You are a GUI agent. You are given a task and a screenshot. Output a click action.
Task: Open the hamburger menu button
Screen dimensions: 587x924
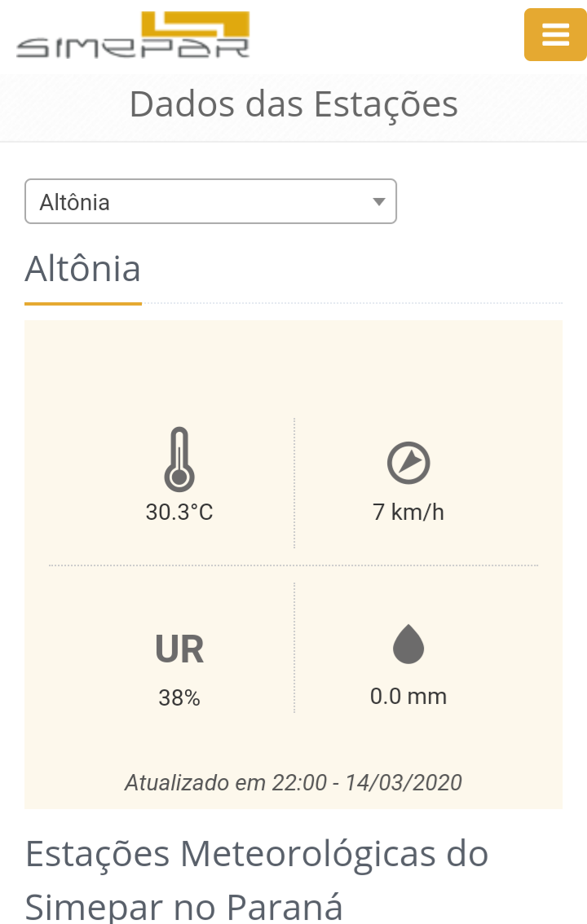tap(554, 35)
